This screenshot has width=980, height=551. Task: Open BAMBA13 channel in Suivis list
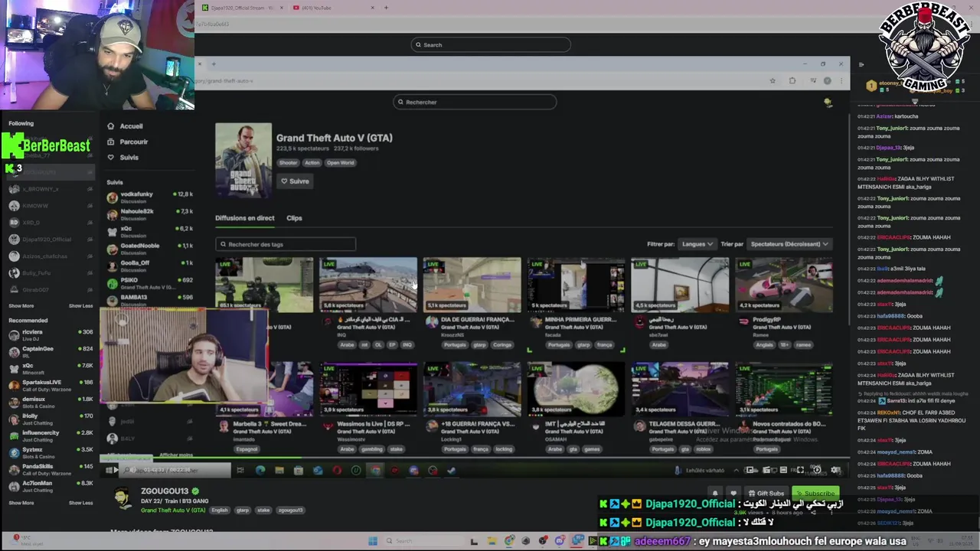[x=150, y=299]
